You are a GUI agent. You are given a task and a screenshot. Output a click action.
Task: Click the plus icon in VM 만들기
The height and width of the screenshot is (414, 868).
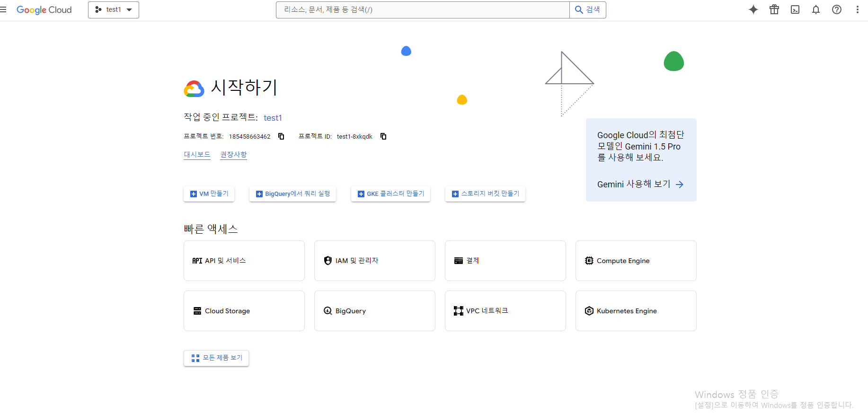pyautogui.click(x=193, y=194)
